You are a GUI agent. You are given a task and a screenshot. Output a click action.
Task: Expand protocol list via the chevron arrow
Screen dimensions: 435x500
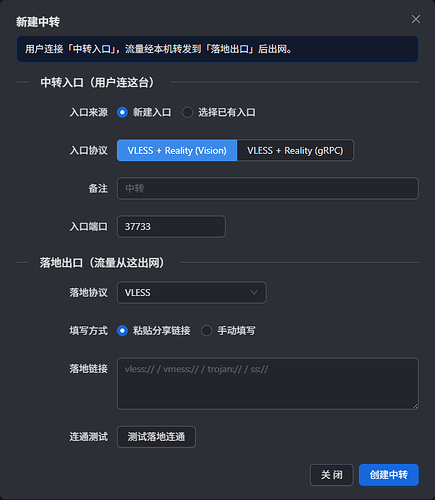click(x=254, y=292)
